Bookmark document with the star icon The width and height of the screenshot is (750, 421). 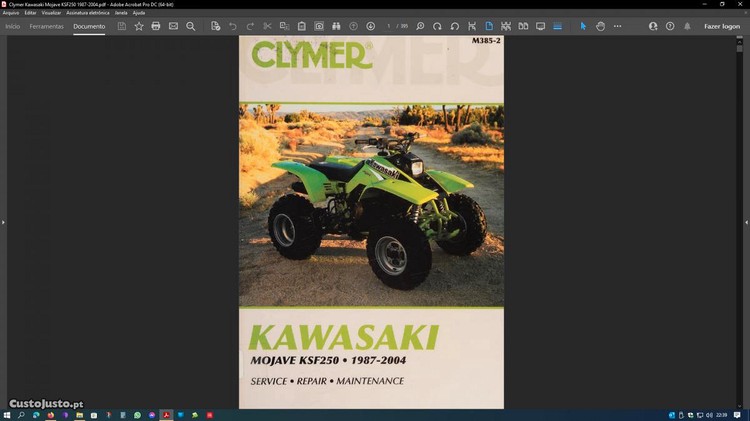pos(139,26)
